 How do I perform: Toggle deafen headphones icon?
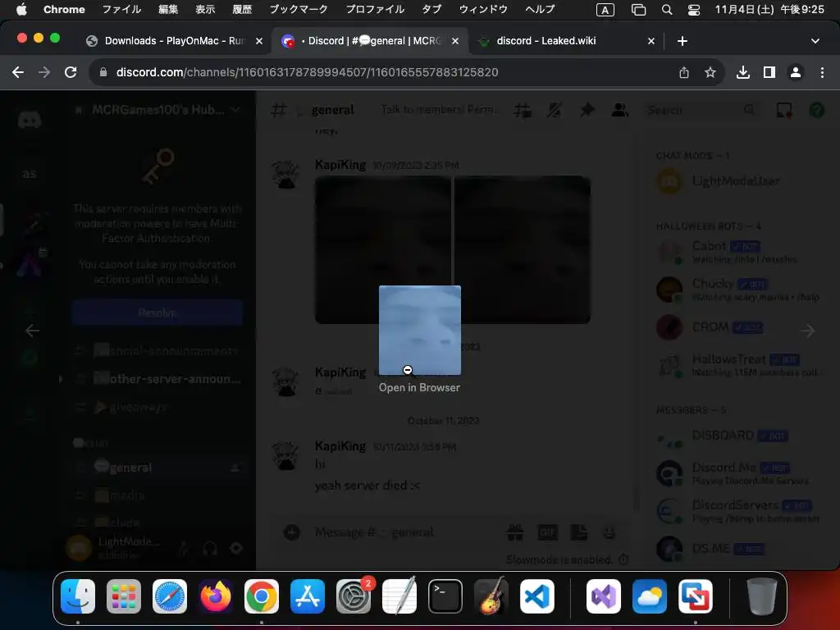[210, 548]
